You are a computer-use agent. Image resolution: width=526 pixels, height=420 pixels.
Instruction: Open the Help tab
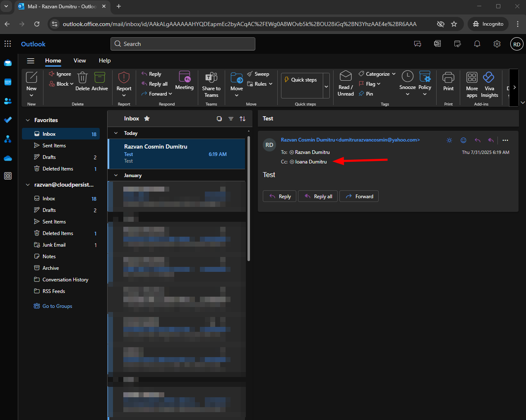[105, 60]
